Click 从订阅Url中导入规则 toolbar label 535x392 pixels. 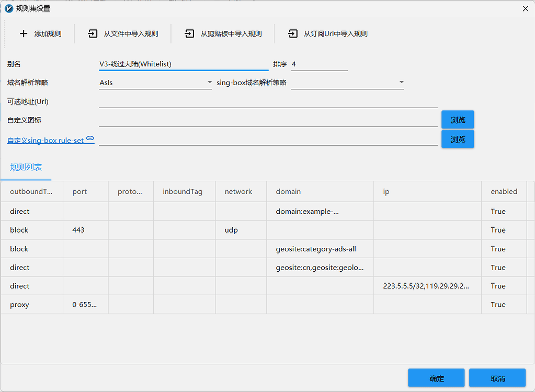point(336,34)
